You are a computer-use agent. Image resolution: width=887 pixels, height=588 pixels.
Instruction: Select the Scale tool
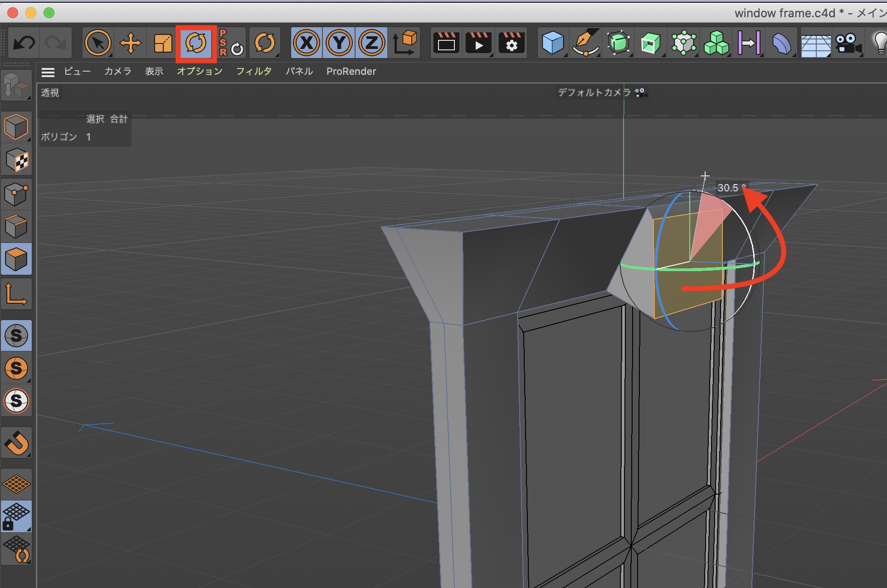[x=163, y=44]
